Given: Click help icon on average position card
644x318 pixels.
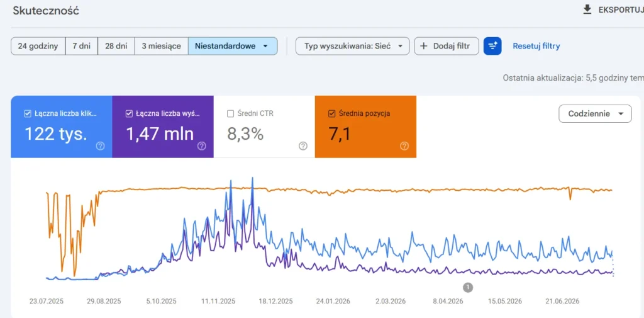Looking at the screenshot, I should (x=404, y=146).
